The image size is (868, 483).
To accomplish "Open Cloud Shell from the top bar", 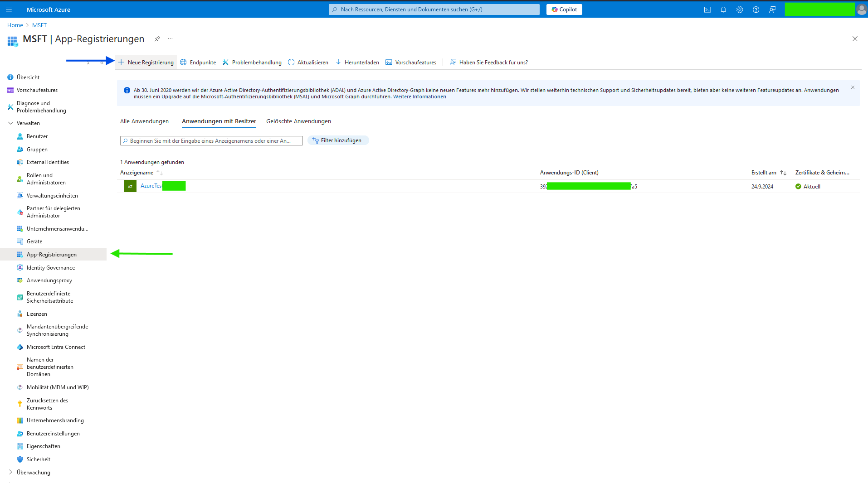I will tap(707, 10).
